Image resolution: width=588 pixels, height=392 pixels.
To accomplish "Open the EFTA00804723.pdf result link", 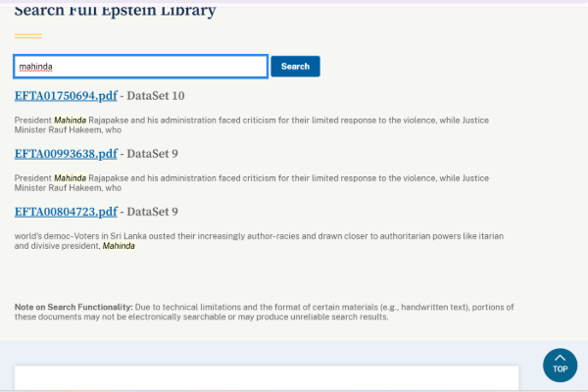I will [66, 212].
